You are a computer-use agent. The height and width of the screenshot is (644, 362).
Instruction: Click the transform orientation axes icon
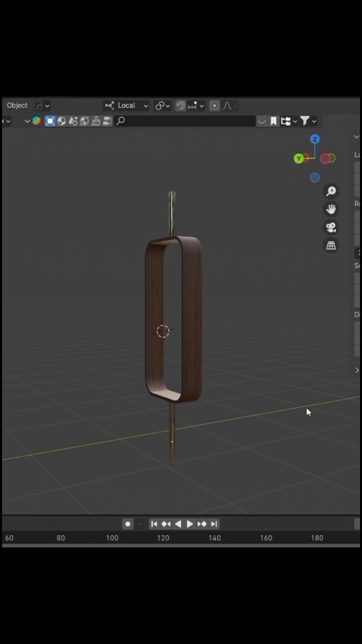[x=109, y=105]
